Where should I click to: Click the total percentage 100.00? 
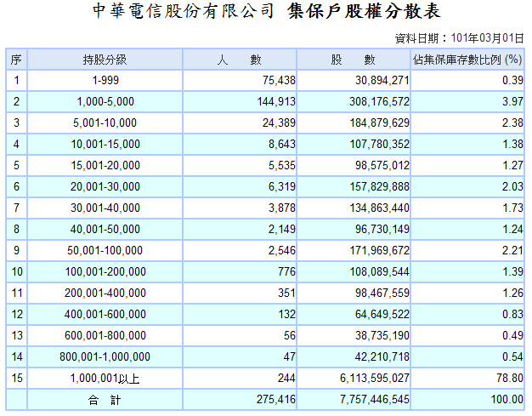(x=507, y=399)
